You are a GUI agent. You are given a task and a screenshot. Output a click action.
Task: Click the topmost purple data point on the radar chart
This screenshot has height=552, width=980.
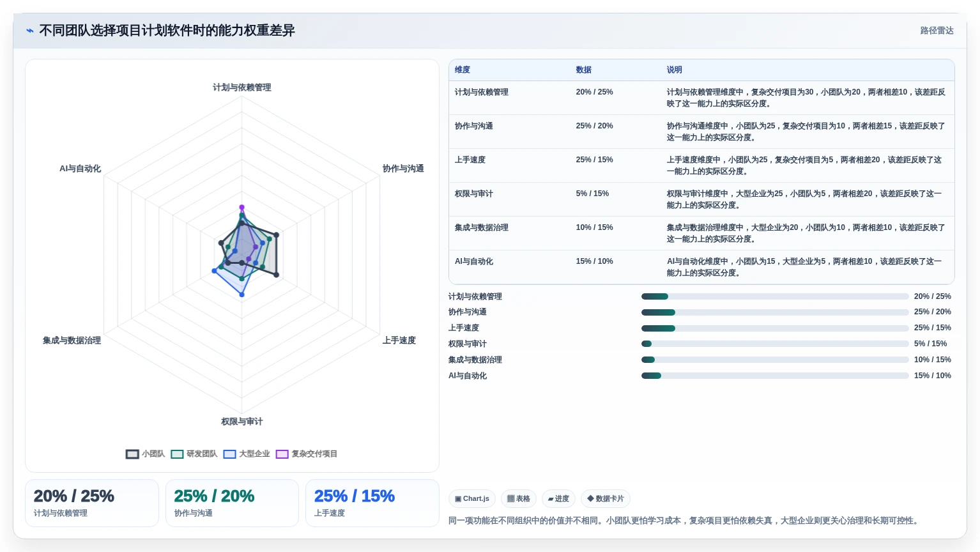pyautogui.click(x=241, y=208)
